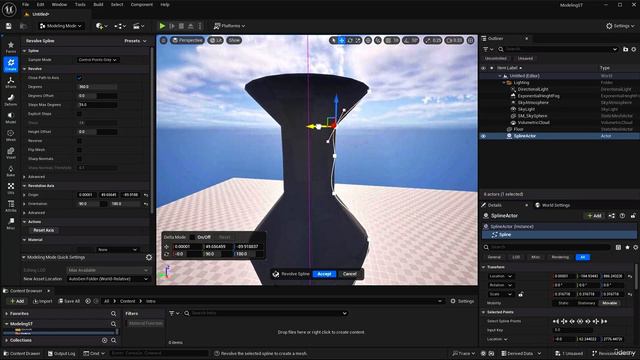Click the Import button in Content Browser

pos(42,301)
